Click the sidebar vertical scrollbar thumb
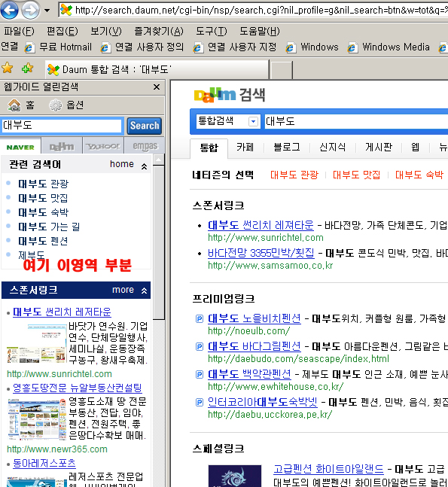Image resolution: width=448 pixels, height=487 pixels. (159, 242)
